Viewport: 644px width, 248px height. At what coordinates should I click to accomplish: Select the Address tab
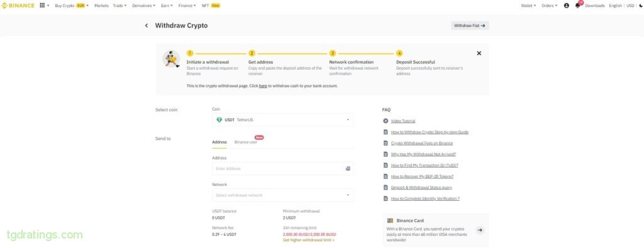(219, 143)
